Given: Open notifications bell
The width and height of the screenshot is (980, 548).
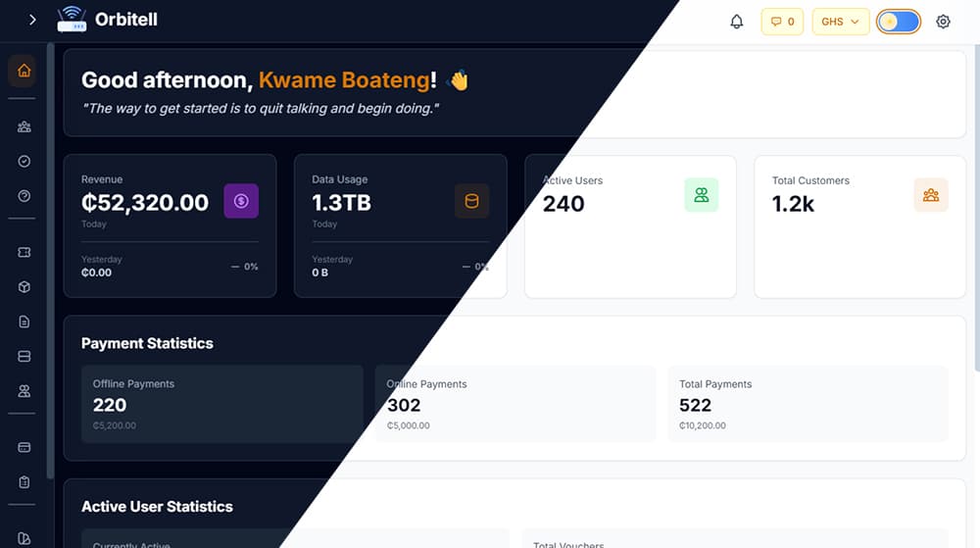Looking at the screenshot, I should click(x=737, y=22).
